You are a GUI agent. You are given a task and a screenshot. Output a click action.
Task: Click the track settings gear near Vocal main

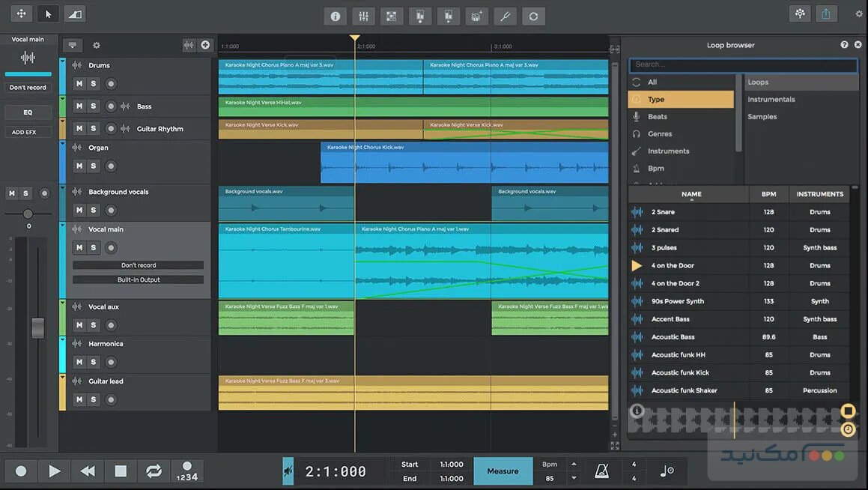(97, 45)
